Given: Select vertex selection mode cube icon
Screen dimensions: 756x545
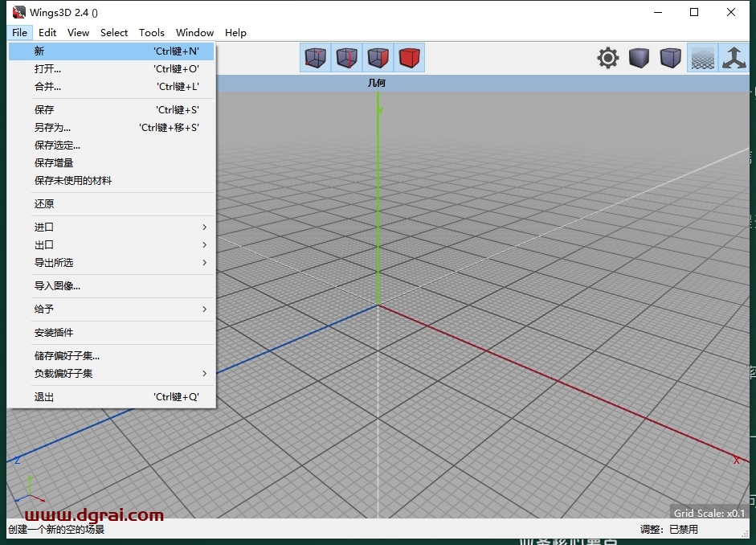Looking at the screenshot, I should coord(315,57).
